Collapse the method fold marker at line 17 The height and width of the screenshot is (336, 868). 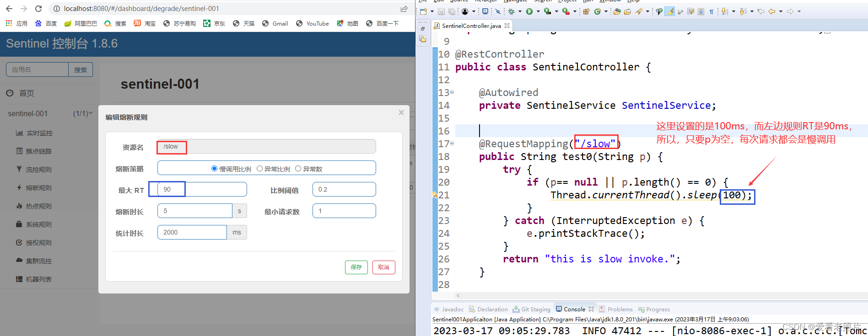point(452,144)
